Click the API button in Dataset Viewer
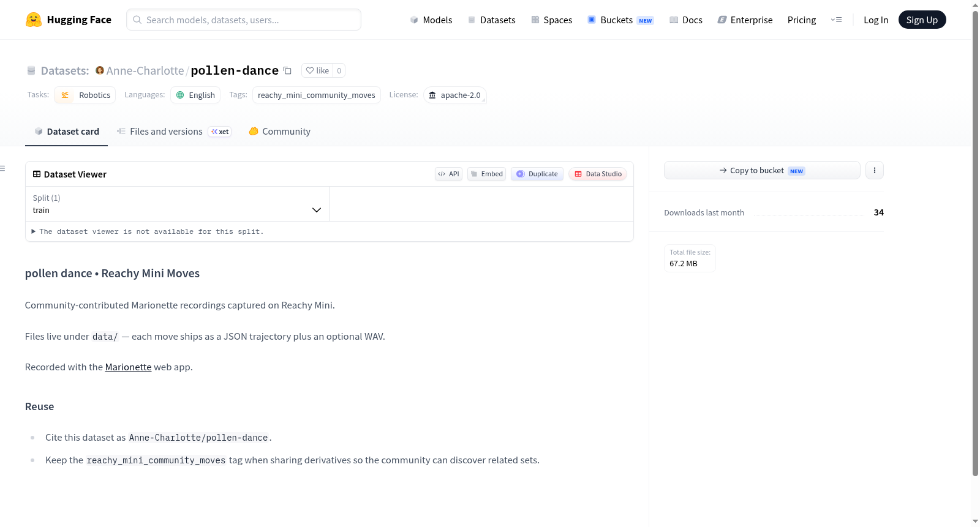 (448, 174)
